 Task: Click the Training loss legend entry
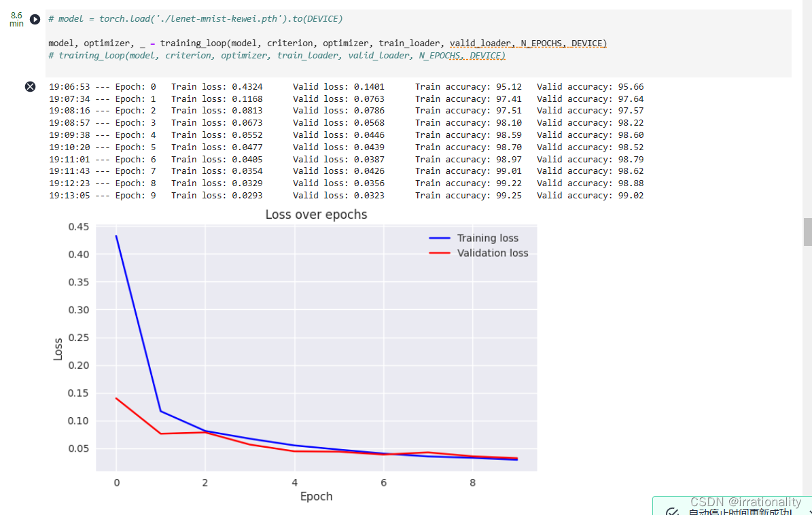(x=474, y=238)
